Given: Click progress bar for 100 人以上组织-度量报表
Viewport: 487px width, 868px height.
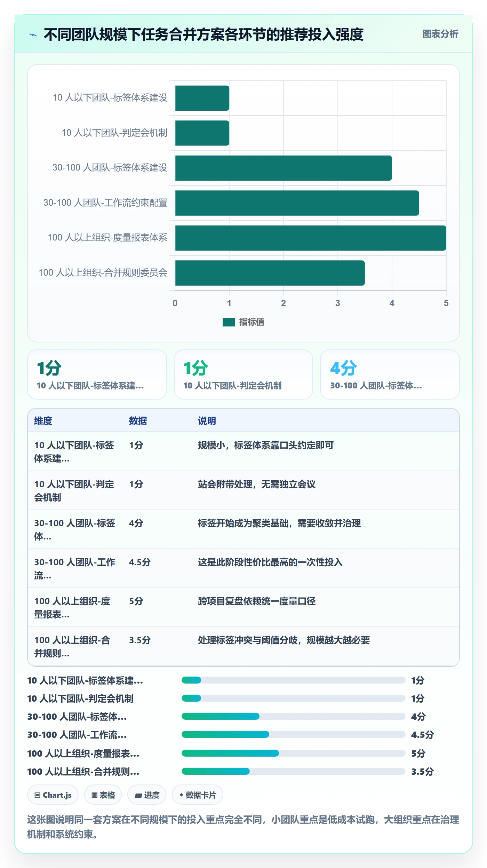Looking at the screenshot, I should (x=293, y=753).
